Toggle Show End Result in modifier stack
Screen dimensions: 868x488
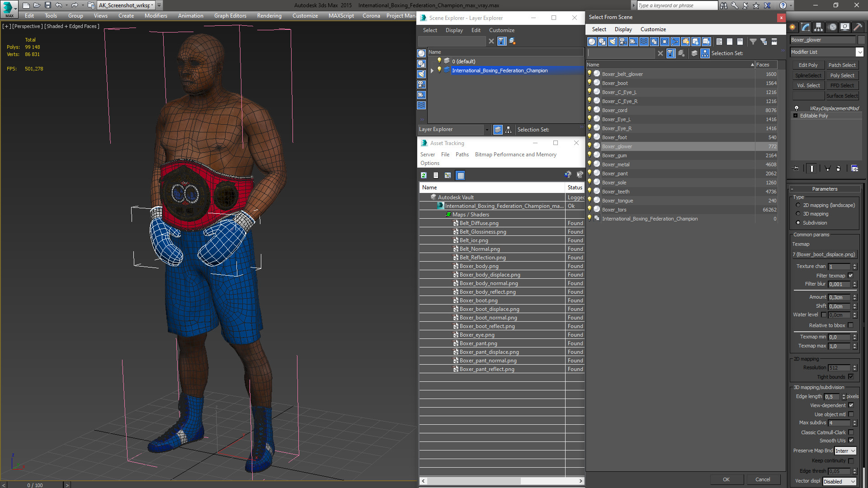(812, 169)
